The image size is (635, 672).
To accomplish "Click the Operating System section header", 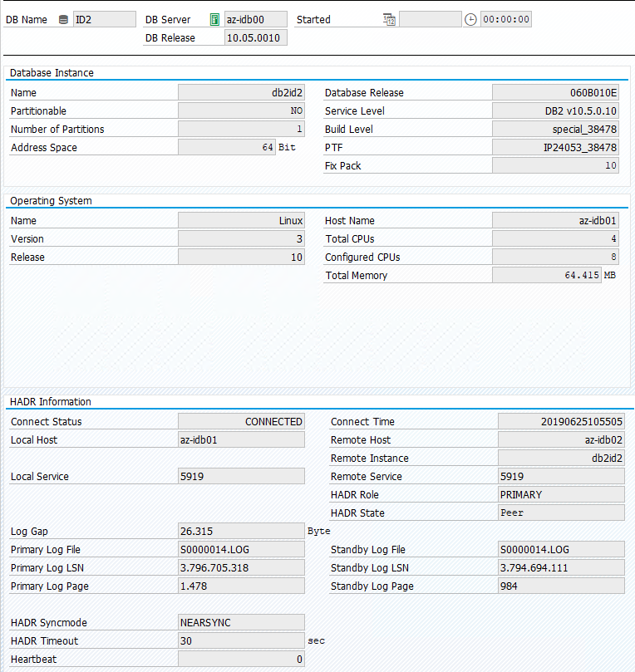I will click(x=51, y=201).
